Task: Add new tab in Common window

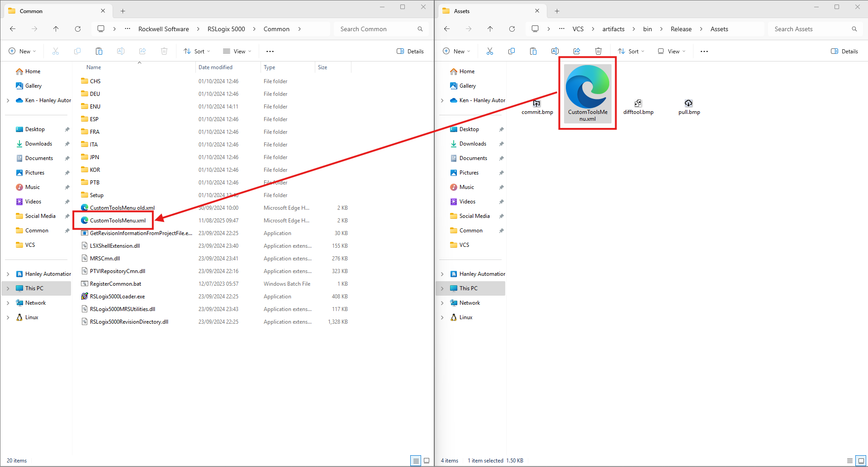Action: 123,11
